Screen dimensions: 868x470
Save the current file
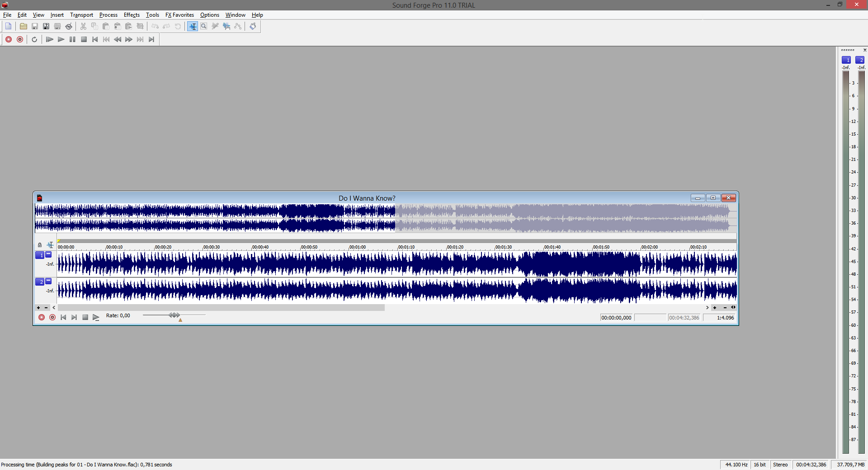click(x=34, y=26)
